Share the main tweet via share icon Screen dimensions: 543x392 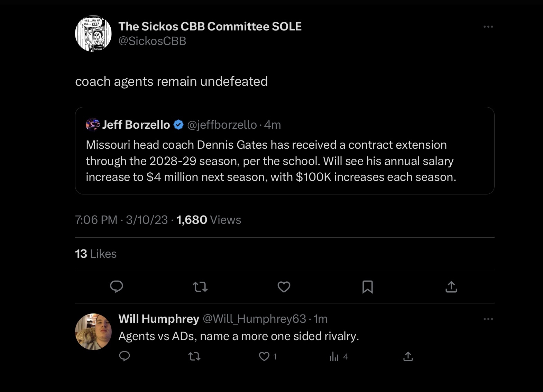(x=451, y=287)
